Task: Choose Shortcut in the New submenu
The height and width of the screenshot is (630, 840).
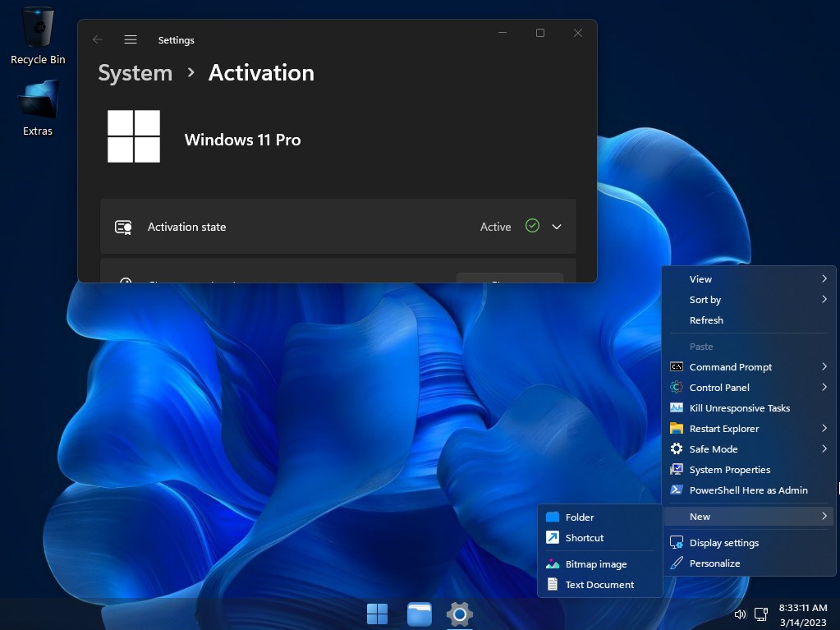Action: click(x=600, y=537)
